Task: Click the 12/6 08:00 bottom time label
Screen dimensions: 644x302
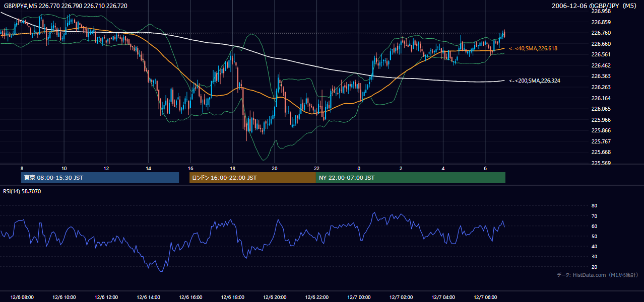Action: [x=22, y=297]
